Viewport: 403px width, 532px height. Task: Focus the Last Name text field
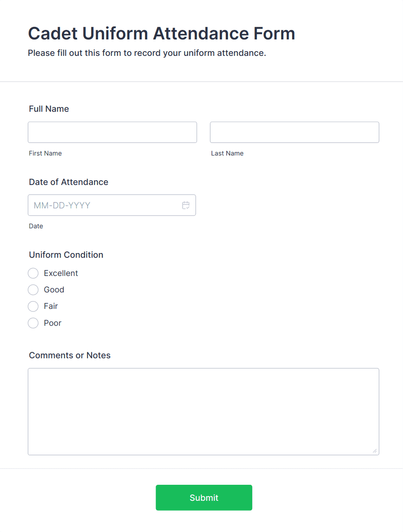pyautogui.click(x=294, y=132)
